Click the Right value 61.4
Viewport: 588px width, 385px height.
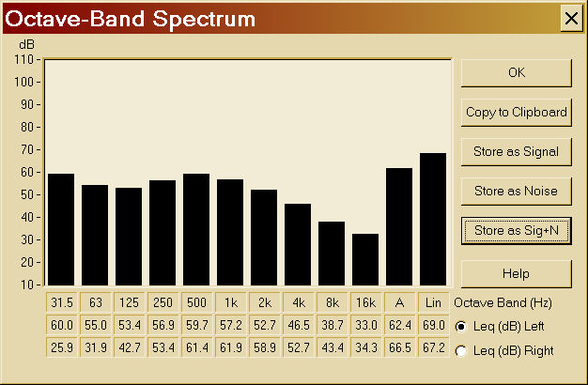197,347
